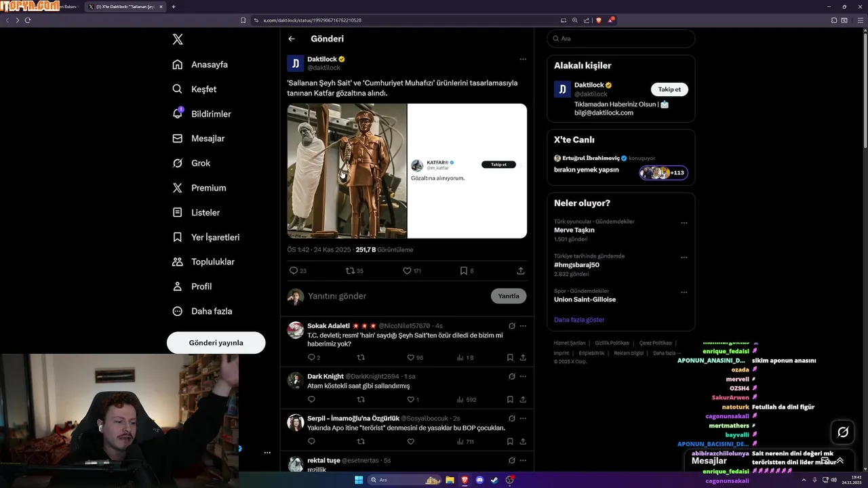
Task: Open Dark Knight reply options menu
Action: pyautogui.click(x=523, y=376)
